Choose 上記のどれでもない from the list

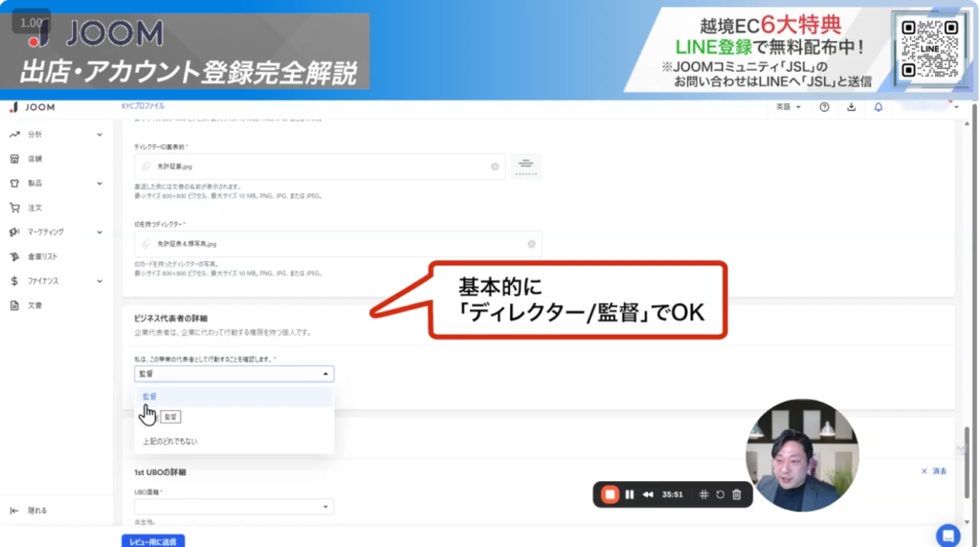coord(172,441)
